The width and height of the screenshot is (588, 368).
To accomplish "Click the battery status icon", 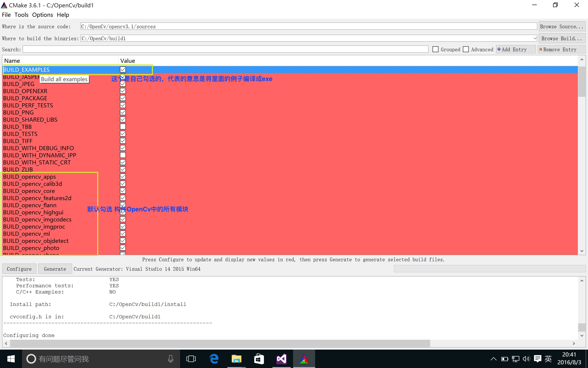I will (x=505, y=359).
